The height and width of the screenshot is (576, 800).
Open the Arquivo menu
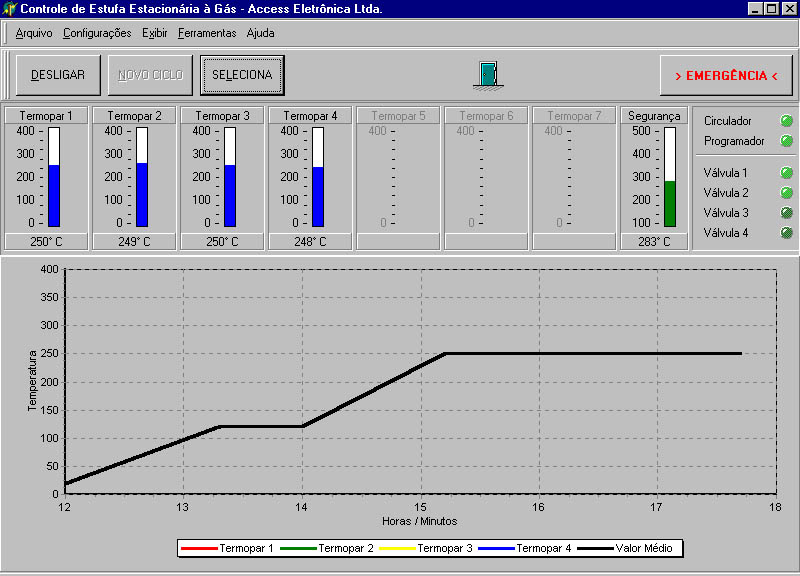(34, 33)
